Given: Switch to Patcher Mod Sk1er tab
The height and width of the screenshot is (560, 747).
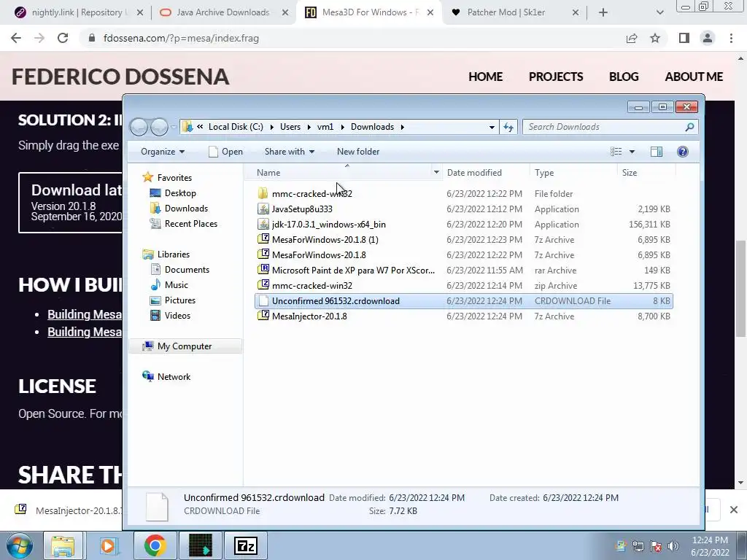Looking at the screenshot, I should (x=514, y=12).
